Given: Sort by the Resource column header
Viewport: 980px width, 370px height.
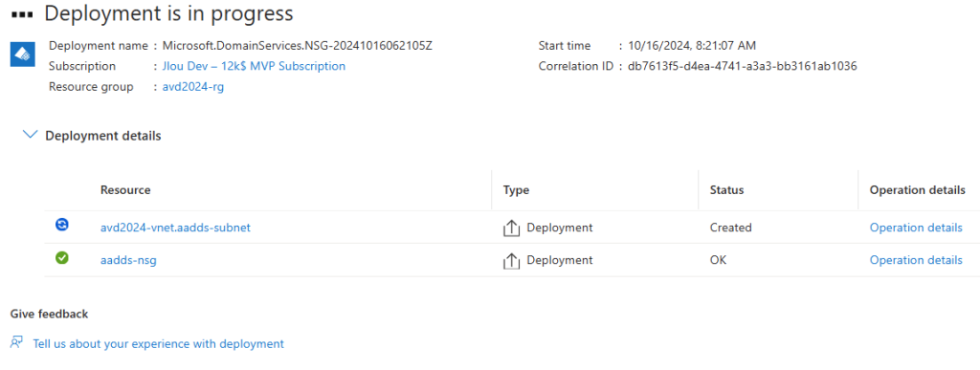Looking at the screenshot, I should tap(125, 190).
